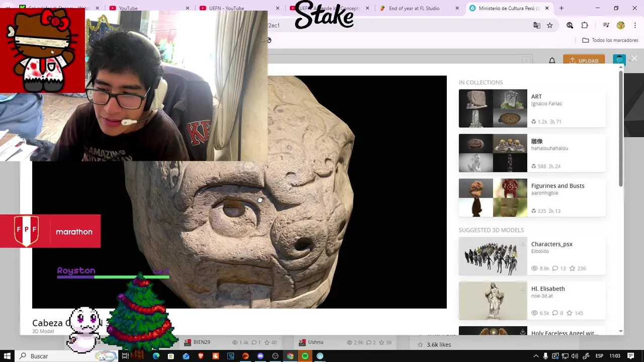Open the Todos los marcadores folder
The height and width of the screenshot is (362, 644).
tap(610, 40)
